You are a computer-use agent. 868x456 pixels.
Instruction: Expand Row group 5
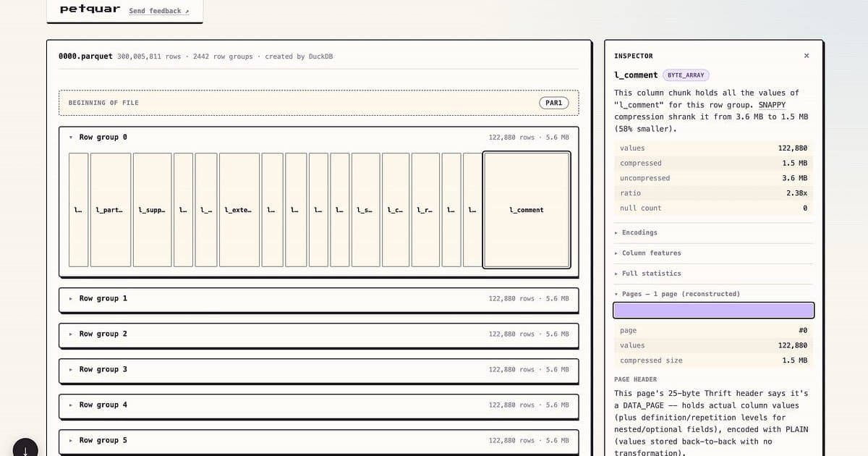click(319, 440)
